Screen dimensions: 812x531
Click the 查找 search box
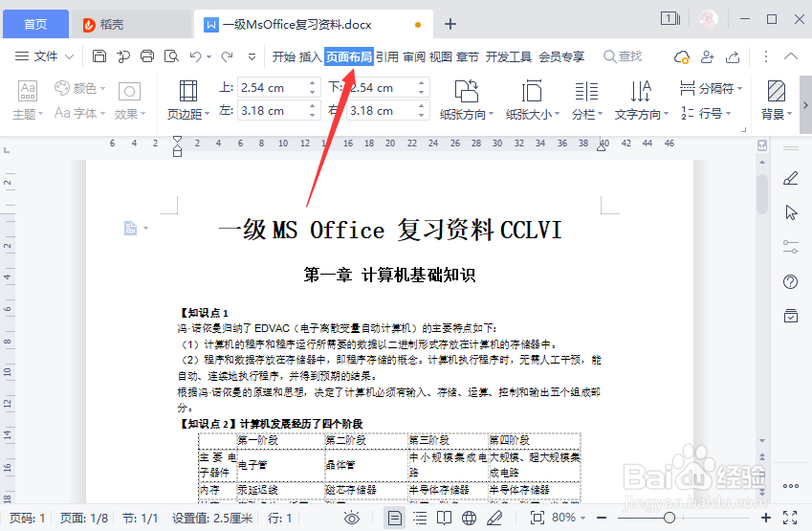(x=623, y=55)
